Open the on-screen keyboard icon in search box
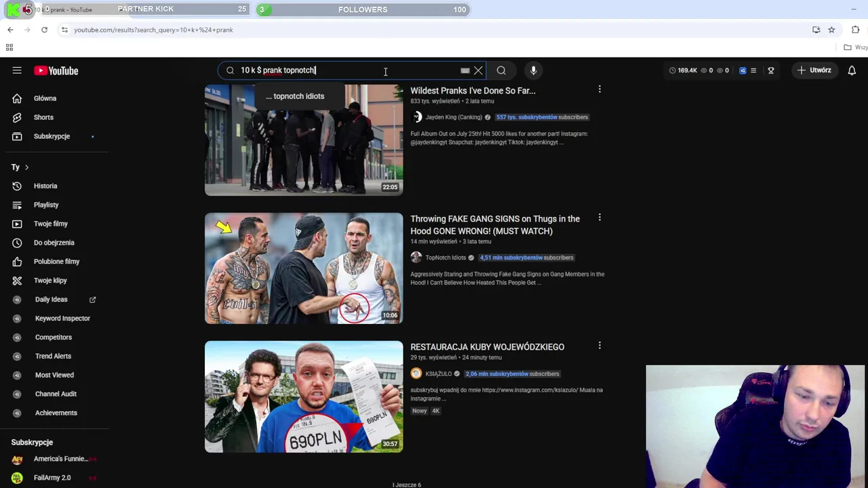Image resolution: width=868 pixels, height=488 pixels. pyautogui.click(x=465, y=70)
